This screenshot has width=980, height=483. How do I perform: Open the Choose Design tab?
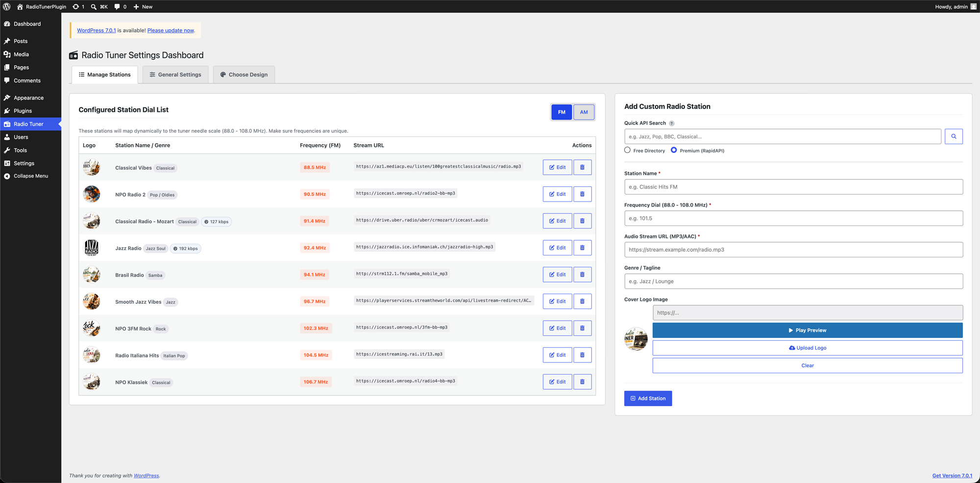coord(244,75)
